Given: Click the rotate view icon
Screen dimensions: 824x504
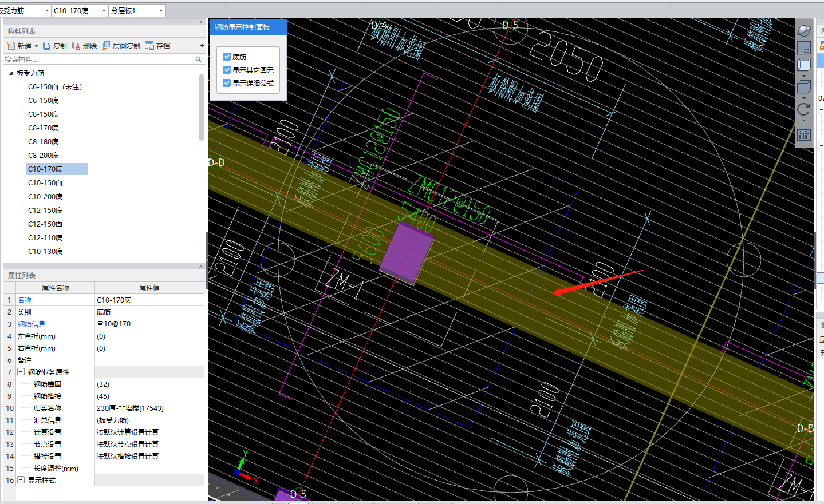Looking at the screenshot, I should (804, 109).
